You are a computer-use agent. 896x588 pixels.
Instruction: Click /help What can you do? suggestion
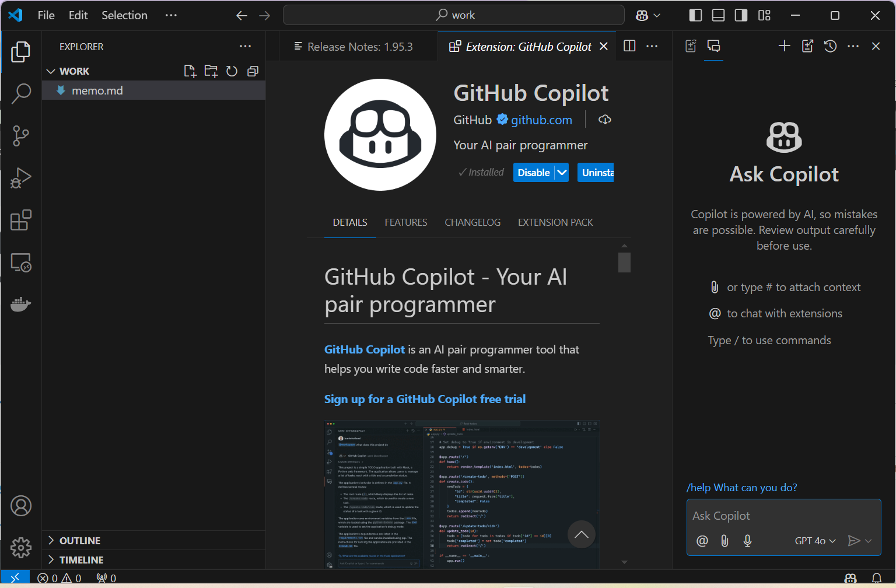pos(742,488)
